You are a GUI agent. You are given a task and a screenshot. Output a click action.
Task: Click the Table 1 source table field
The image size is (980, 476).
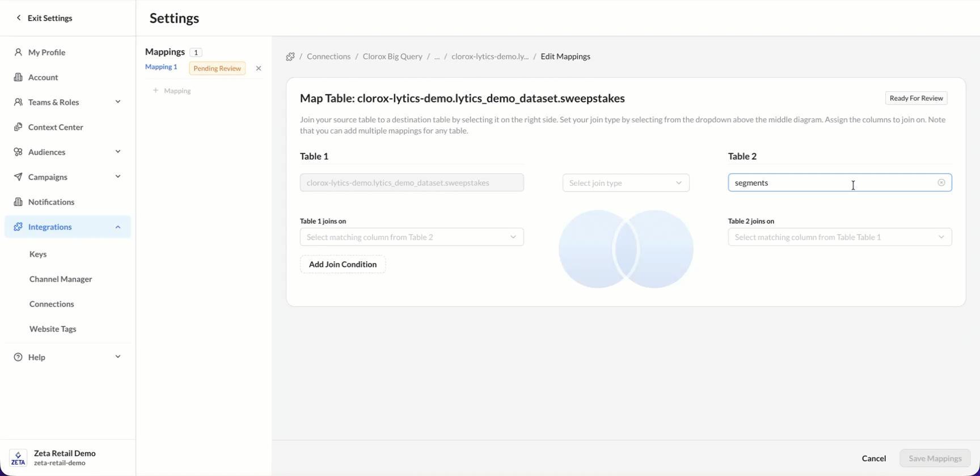412,182
